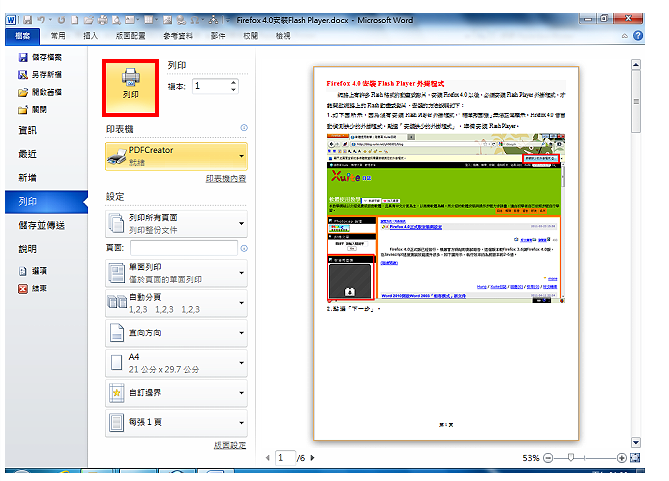The width and height of the screenshot is (669, 481).
Task: Click Quick Print printer icon in title bar toolbar
Action: tap(103, 20)
